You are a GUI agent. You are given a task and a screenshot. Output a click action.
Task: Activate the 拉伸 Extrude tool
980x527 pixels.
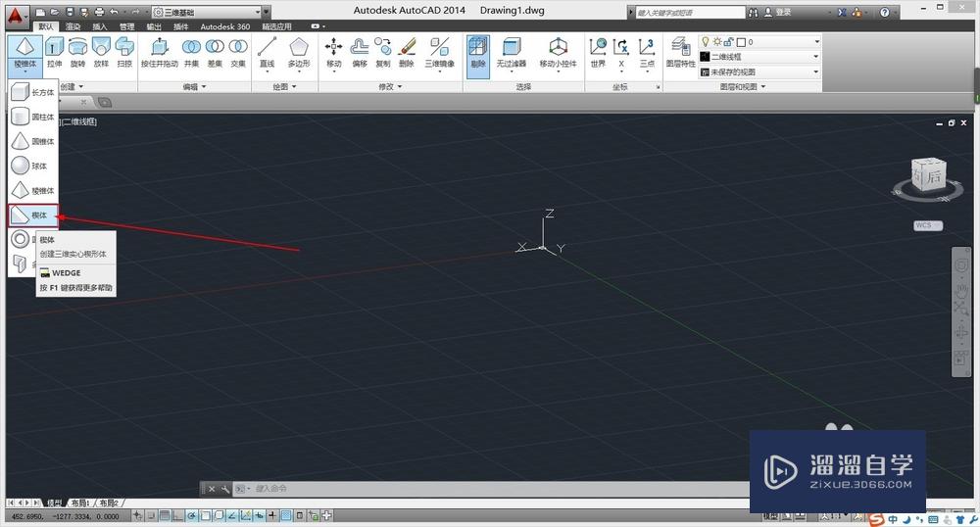[54, 53]
